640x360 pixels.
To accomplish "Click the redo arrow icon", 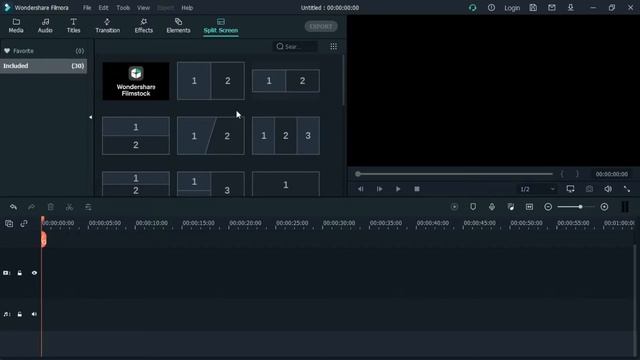I will coord(31,207).
